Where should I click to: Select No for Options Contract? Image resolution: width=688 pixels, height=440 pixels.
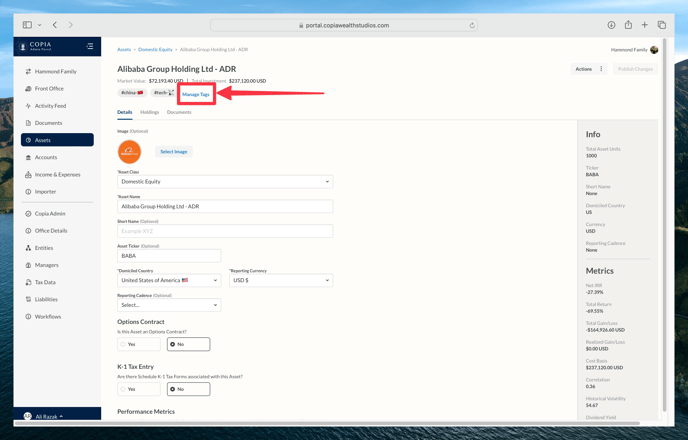point(188,344)
